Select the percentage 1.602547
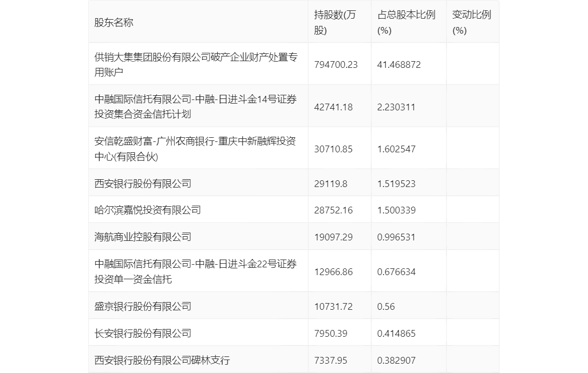 [396, 149]
